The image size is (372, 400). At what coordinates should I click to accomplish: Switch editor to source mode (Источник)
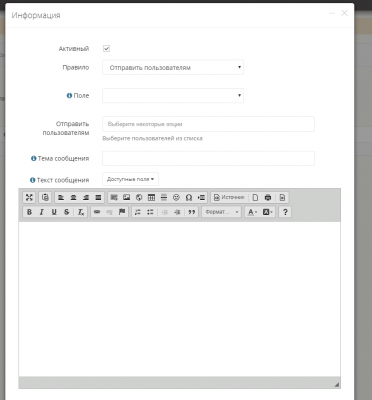pos(229,197)
